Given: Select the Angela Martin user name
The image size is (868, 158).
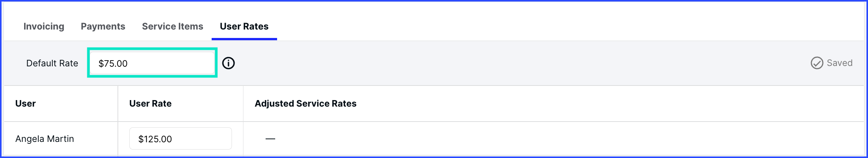Looking at the screenshot, I should pos(45,139).
